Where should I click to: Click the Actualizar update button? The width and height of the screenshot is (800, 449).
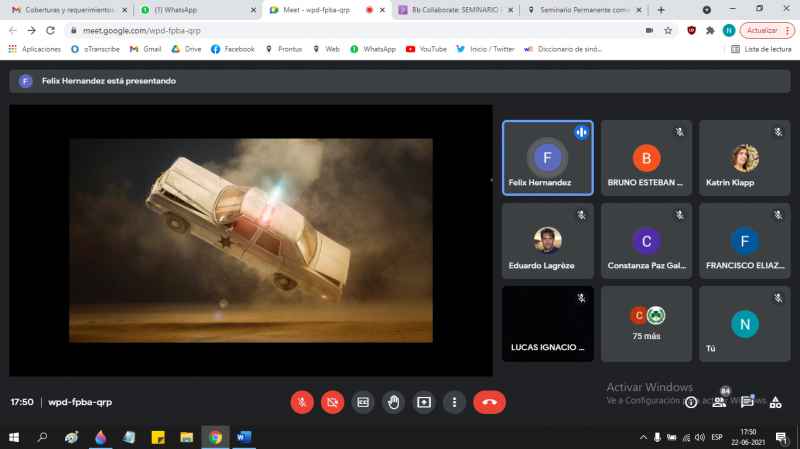pos(767,31)
